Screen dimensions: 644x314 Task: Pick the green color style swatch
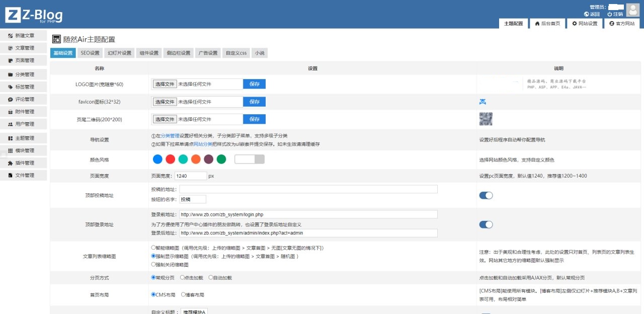221,159
